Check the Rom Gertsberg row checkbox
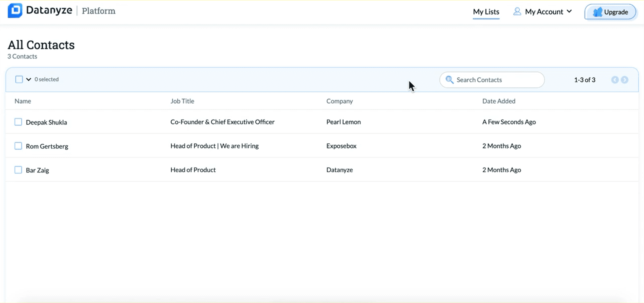Viewport: 644px width, 303px height. 18,146
